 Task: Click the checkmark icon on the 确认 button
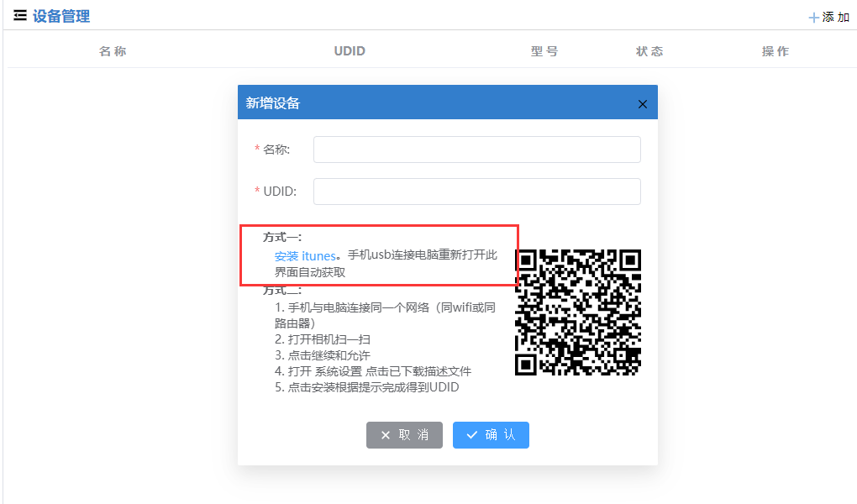pyautogui.click(x=472, y=434)
